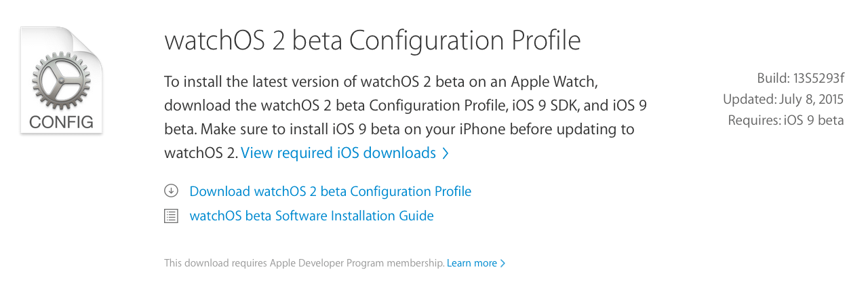The width and height of the screenshot is (868, 297).
Task: Click the chevron after View required iOS downloads
Action: point(446,153)
